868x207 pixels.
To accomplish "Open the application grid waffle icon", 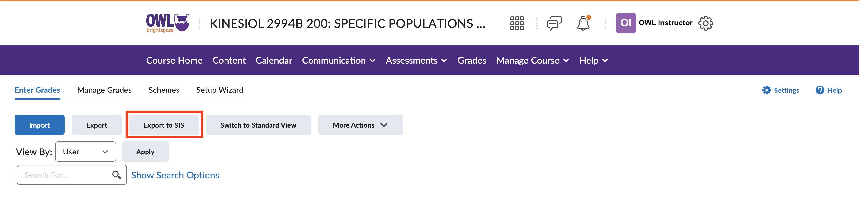I will [x=518, y=23].
